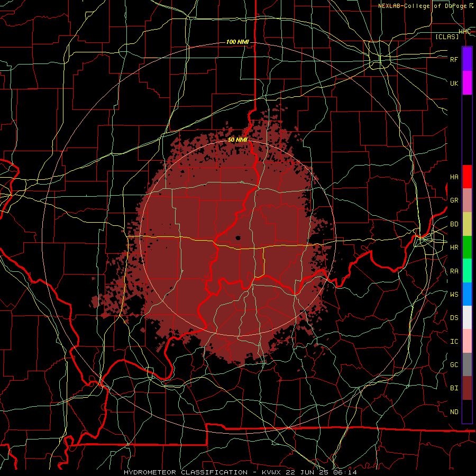The image size is (476, 476).
Task: Select the yellow BD legend swatch
Action: coord(467,224)
